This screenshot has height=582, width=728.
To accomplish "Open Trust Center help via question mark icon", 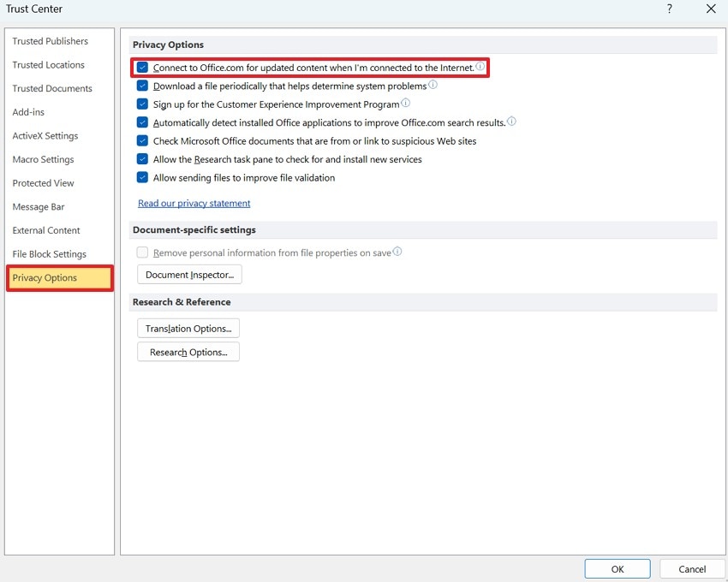I will coord(670,9).
